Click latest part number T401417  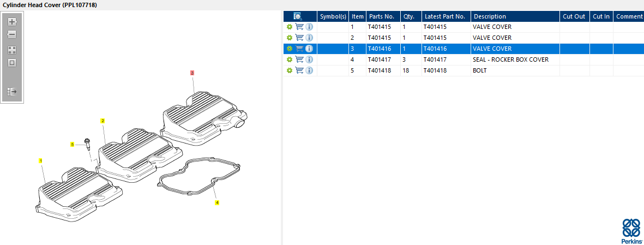point(435,59)
